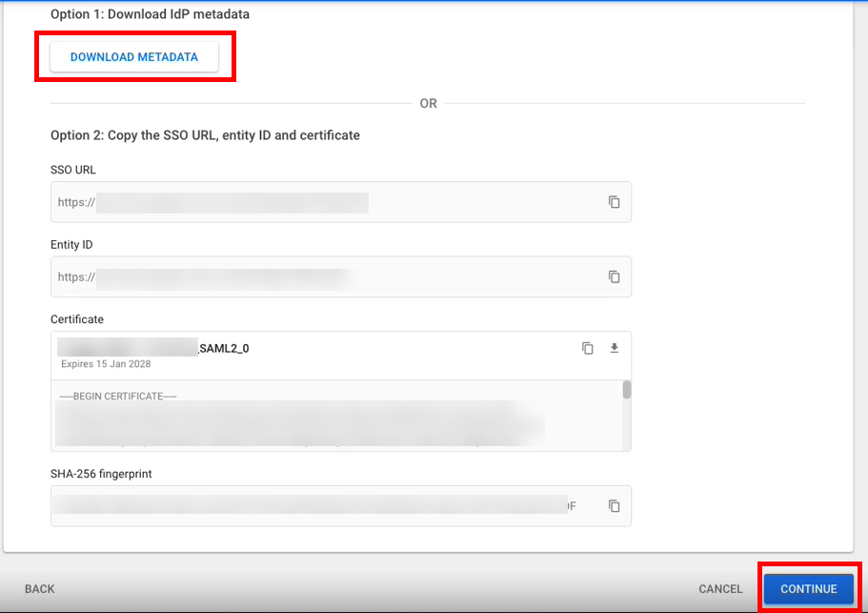Click the Option 2 Copy SSO URL heading
The image size is (868, 613).
[x=205, y=135]
